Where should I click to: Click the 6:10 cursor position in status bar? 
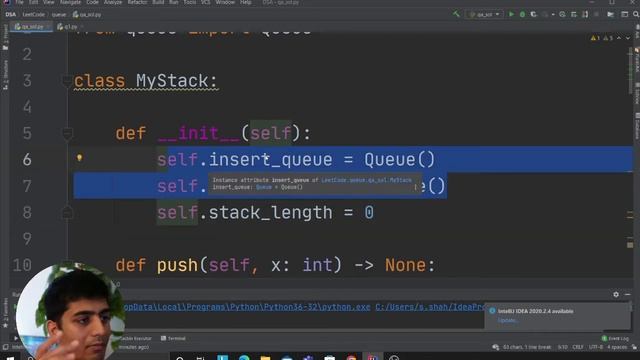click(x=562, y=347)
